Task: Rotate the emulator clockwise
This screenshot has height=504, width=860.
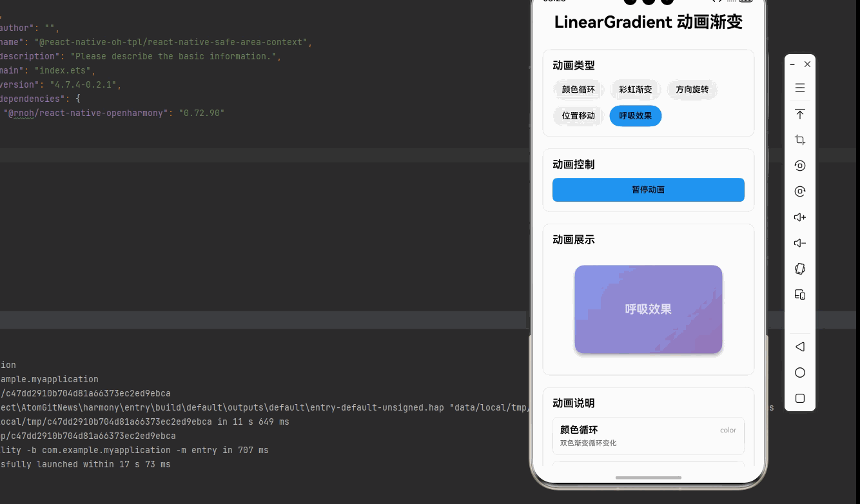Action: [800, 191]
